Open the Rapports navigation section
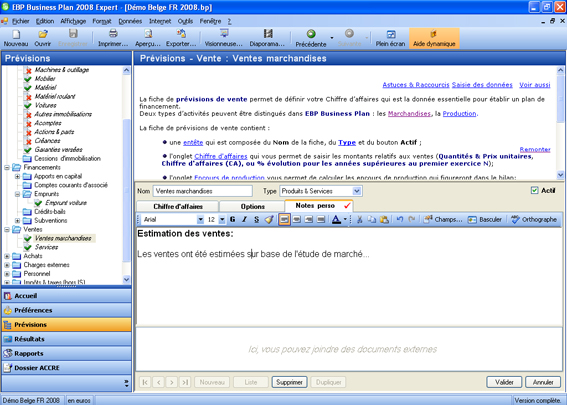The height and width of the screenshot is (405, 567). point(67,353)
